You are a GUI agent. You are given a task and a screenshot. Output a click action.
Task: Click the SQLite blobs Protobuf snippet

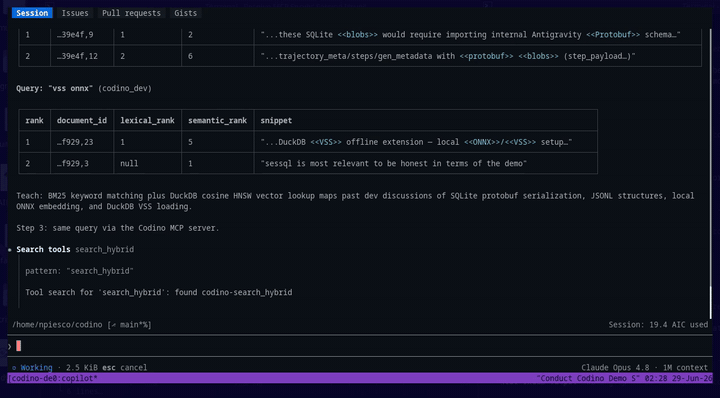coord(471,35)
